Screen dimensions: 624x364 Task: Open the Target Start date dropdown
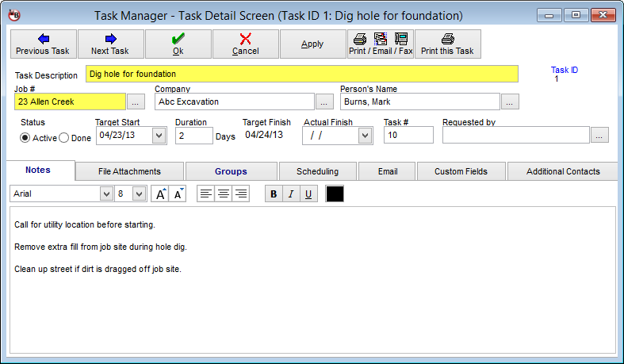158,136
